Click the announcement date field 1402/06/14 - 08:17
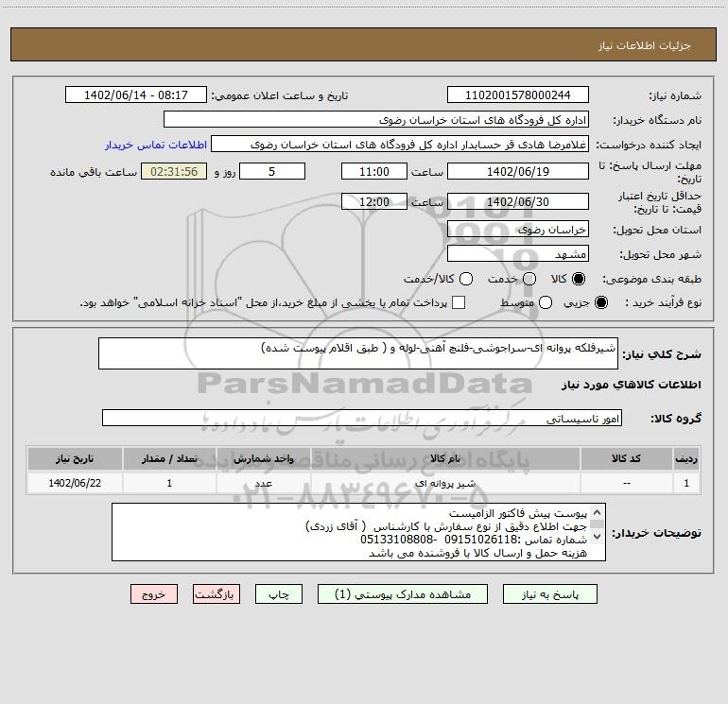 [x=135, y=94]
